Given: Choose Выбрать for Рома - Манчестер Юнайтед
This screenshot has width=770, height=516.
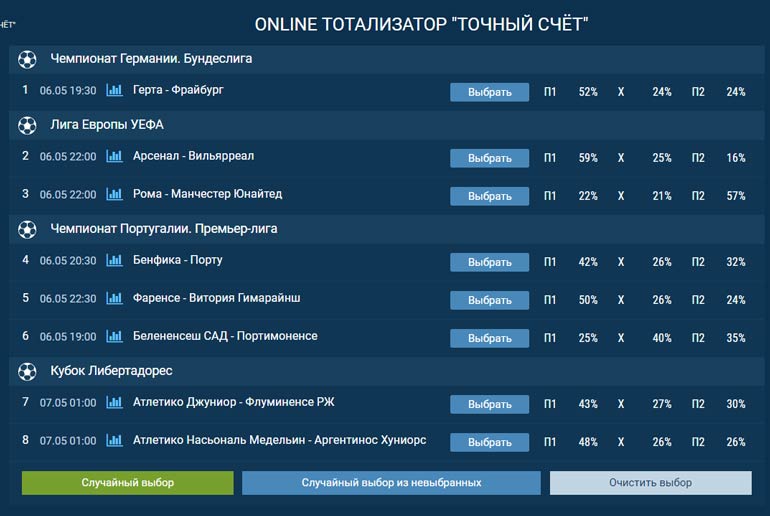Looking at the screenshot, I should point(489,196).
